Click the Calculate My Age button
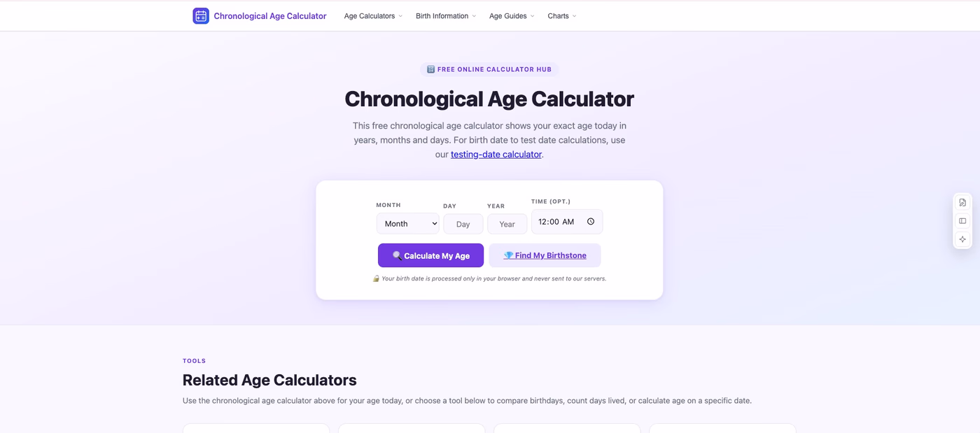The height and width of the screenshot is (433, 980). [430, 255]
